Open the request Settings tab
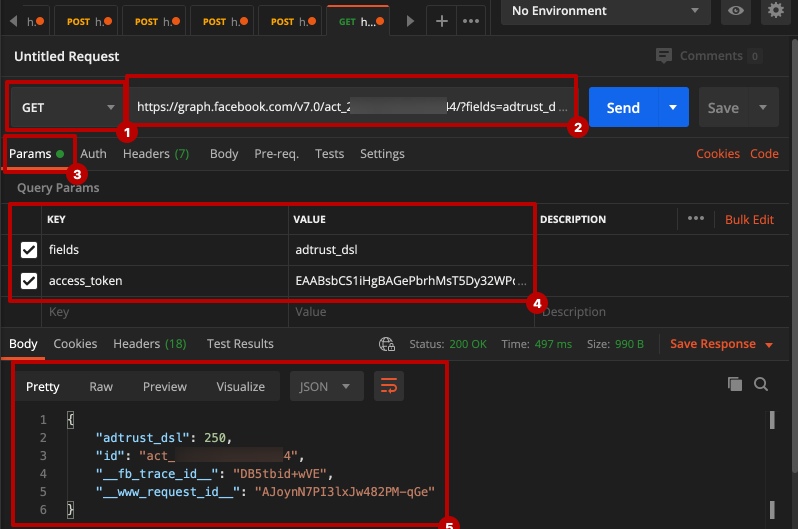 coord(382,154)
